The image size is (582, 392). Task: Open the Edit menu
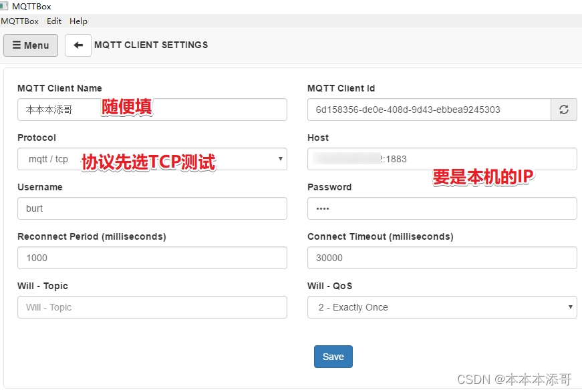tap(53, 21)
